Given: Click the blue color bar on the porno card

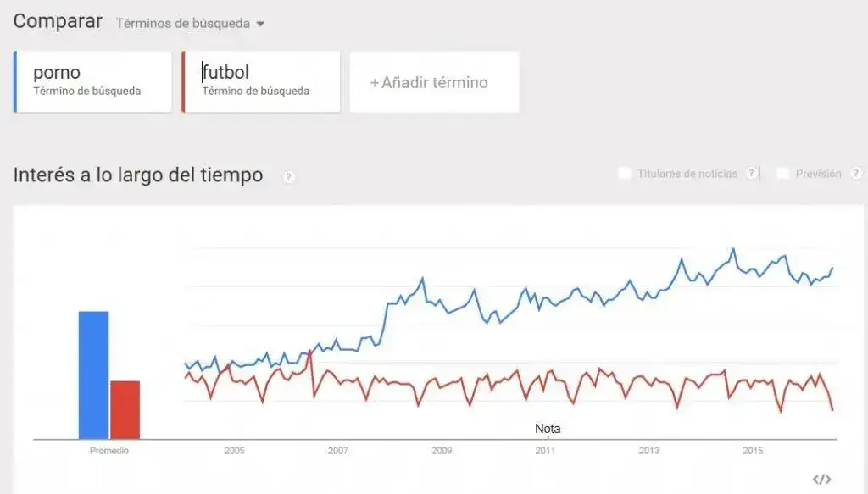Looking at the screenshot, I should pyautogui.click(x=14, y=80).
